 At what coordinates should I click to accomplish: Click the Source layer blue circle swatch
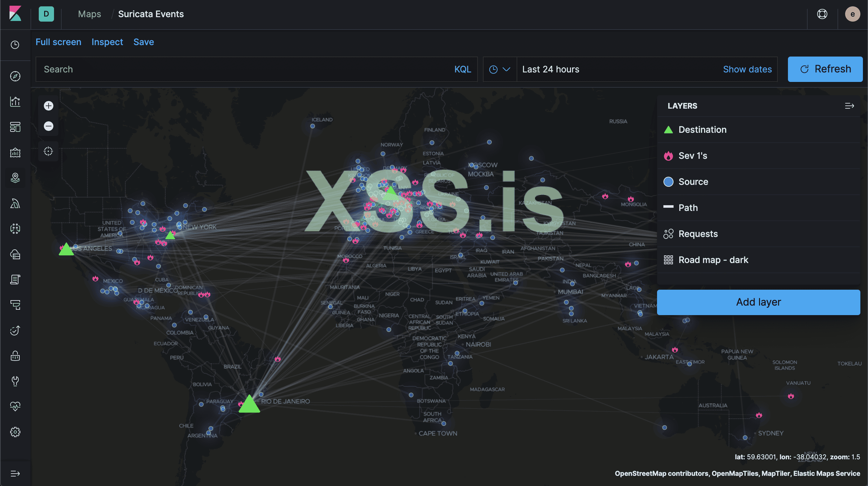point(668,182)
